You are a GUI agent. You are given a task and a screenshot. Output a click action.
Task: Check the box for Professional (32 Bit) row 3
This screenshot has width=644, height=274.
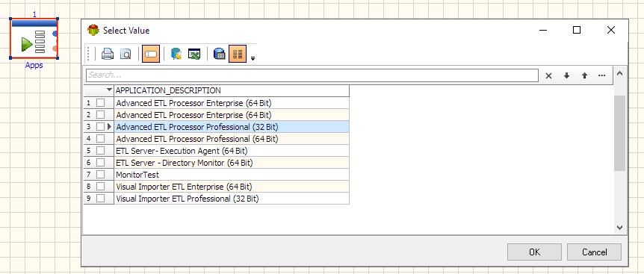(100, 127)
